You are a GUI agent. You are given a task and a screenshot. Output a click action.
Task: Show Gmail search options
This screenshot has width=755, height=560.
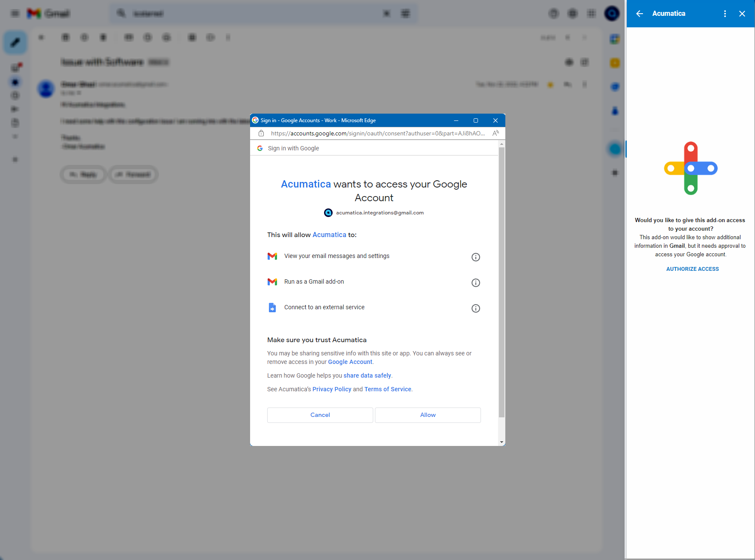[405, 14]
